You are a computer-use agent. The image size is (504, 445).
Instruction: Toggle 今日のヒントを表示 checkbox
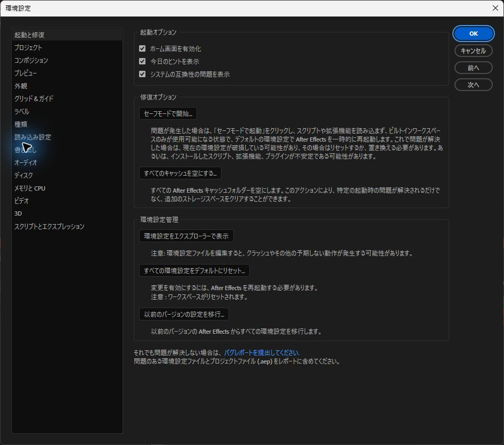(x=142, y=61)
